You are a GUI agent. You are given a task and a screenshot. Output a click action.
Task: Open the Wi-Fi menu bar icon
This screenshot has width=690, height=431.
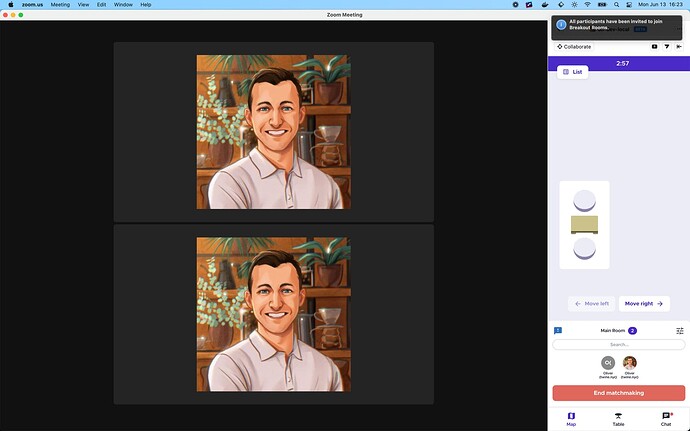click(587, 4)
